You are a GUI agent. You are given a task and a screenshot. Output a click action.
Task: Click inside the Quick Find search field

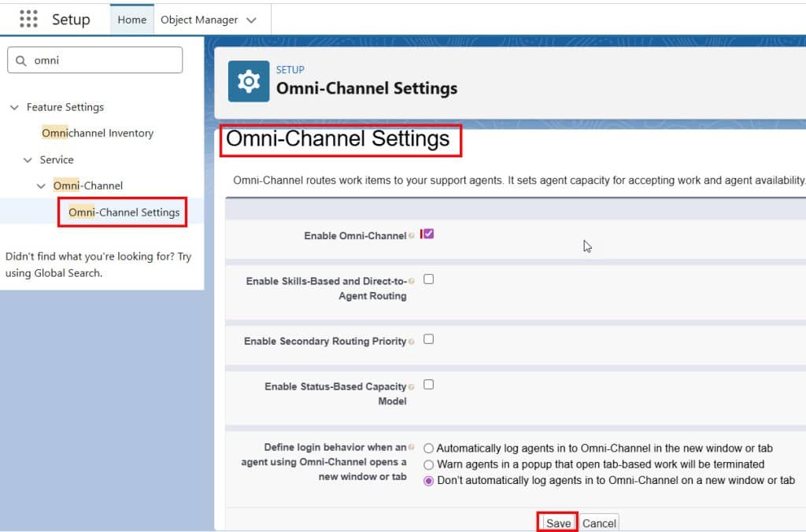[94, 59]
